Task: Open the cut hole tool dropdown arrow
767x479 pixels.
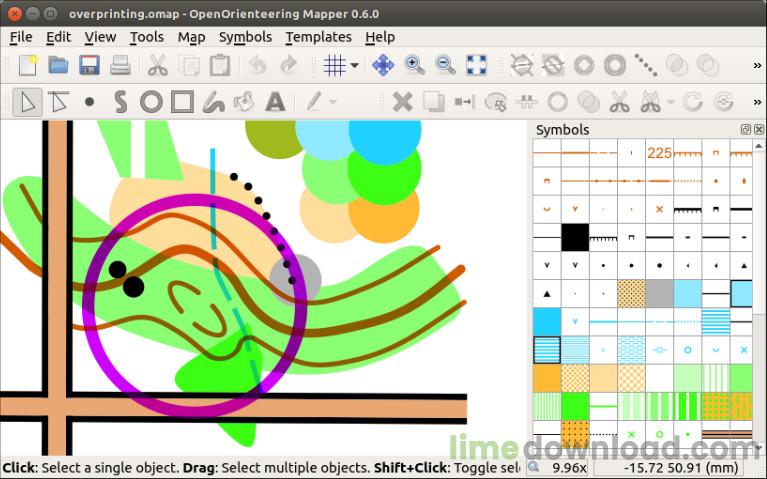Action: [671, 102]
